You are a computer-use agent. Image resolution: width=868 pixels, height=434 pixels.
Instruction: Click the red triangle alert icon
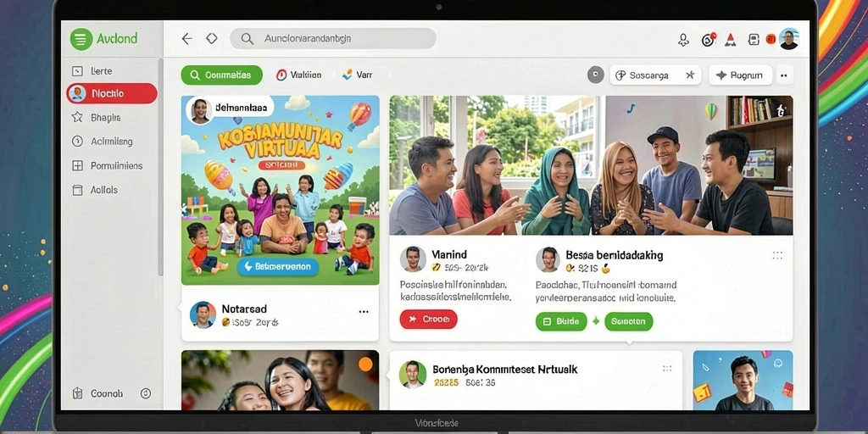pyautogui.click(x=731, y=39)
